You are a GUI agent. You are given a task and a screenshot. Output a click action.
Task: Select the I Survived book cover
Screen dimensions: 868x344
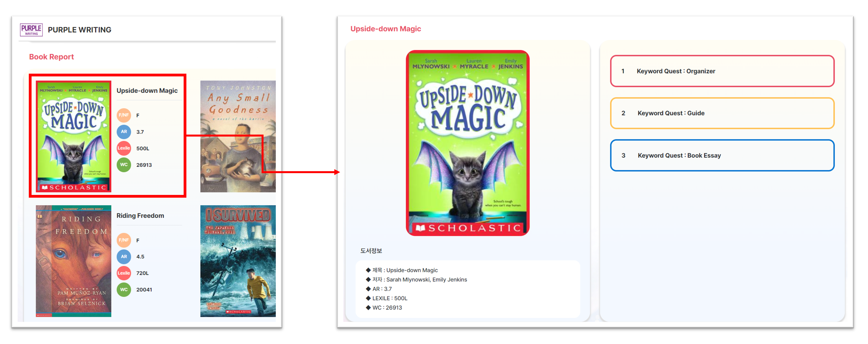[x=238, y=261]
